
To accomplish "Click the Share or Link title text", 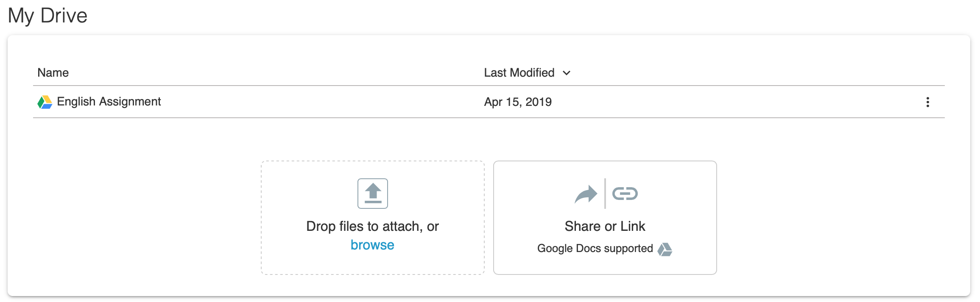I will pos(605,226).
